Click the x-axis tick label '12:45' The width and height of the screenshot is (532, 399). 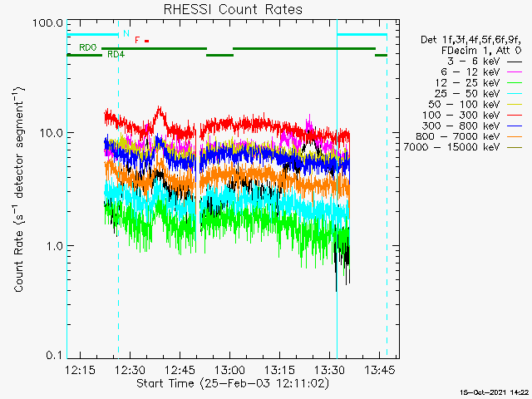(180, 369)
